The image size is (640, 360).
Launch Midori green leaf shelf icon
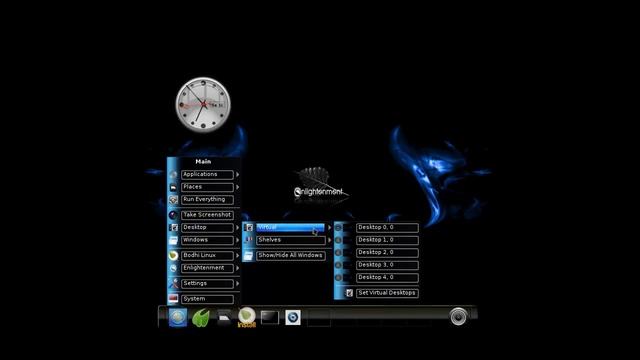coord(201,318)
